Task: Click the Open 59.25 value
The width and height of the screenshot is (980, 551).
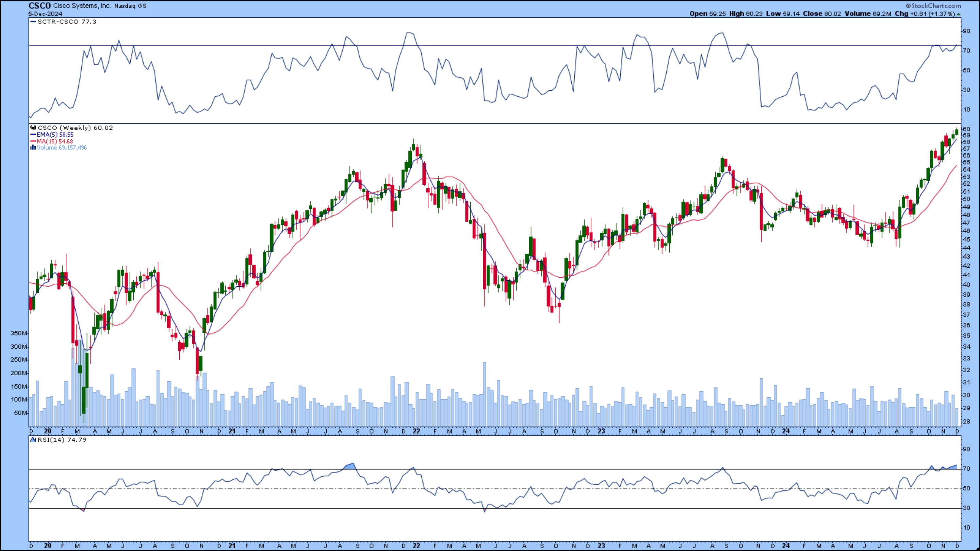Action: pos(708,14)
